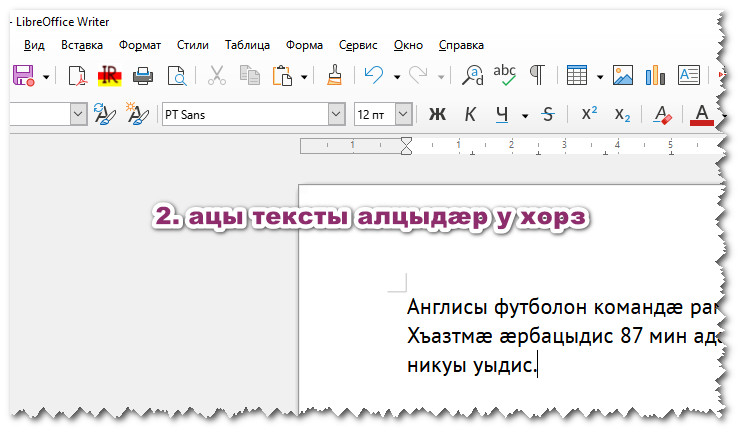
Task: Click the 12 пт font size field
Action: [375, 114]
